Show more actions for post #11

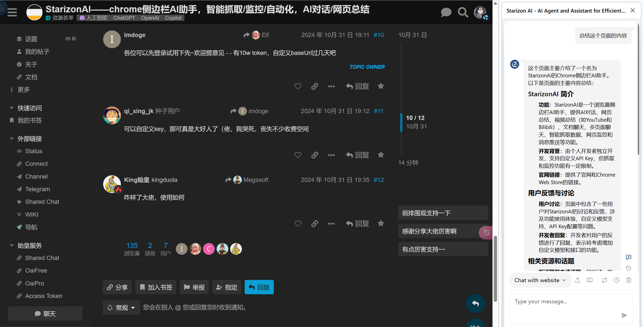click(331, 155)
